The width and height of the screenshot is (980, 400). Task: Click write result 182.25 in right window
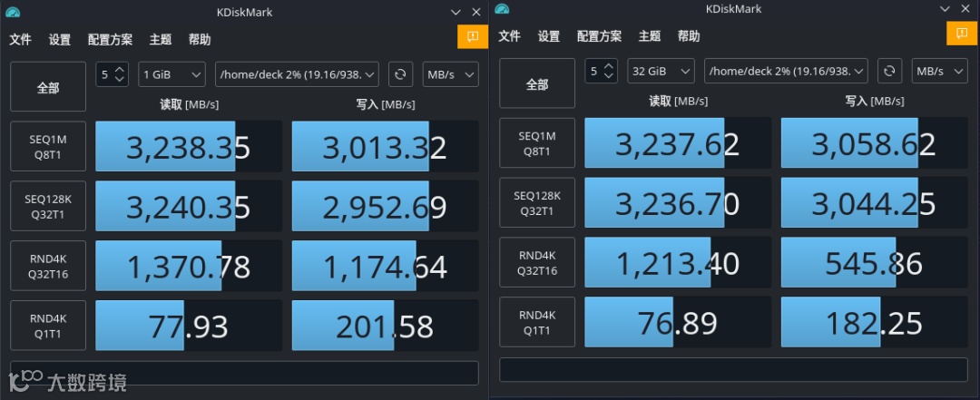click(x=875, y=322)
